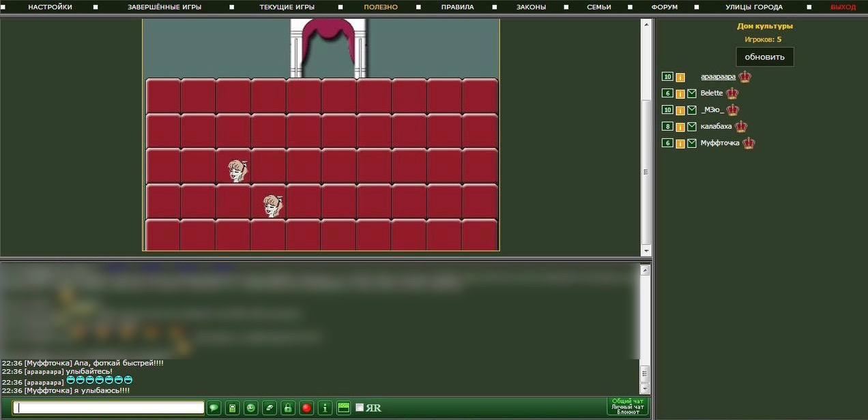Viewport: 868px width, 420px height.
Task: Click the crown icon next to Муффточка
Action: click(x=749, y=143)
